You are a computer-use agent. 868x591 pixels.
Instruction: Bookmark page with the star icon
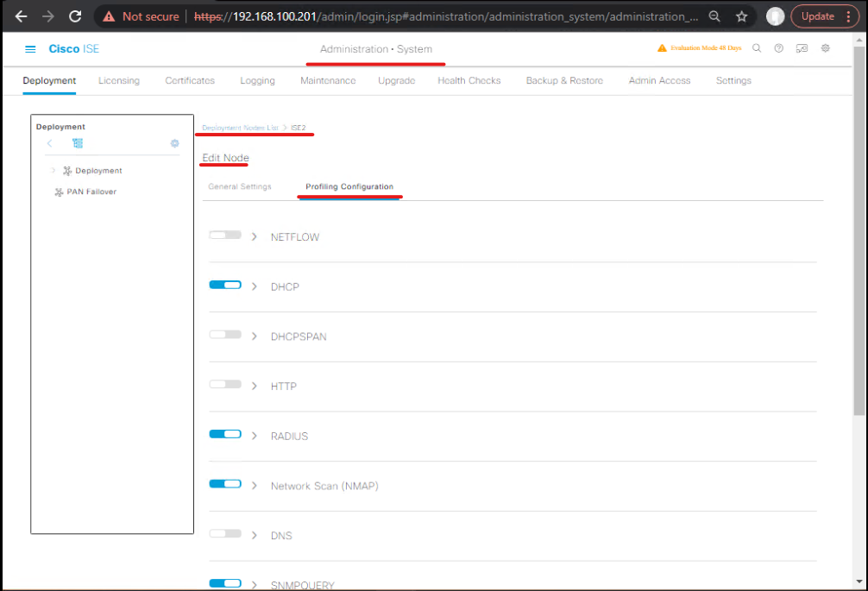[742, 16]
